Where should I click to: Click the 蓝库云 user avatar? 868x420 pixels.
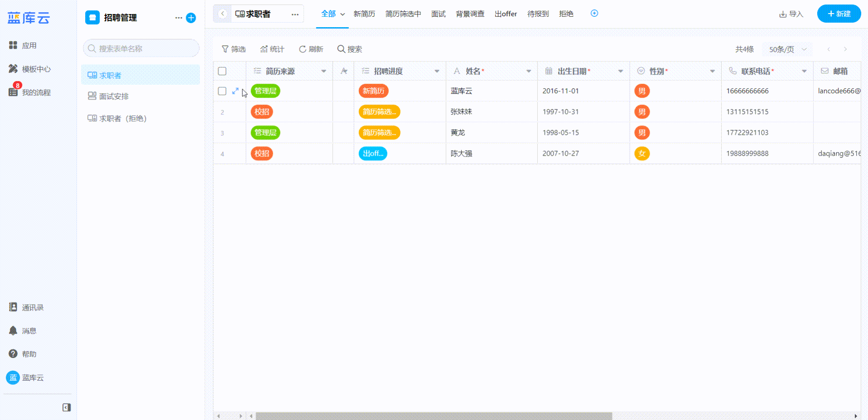13,377
